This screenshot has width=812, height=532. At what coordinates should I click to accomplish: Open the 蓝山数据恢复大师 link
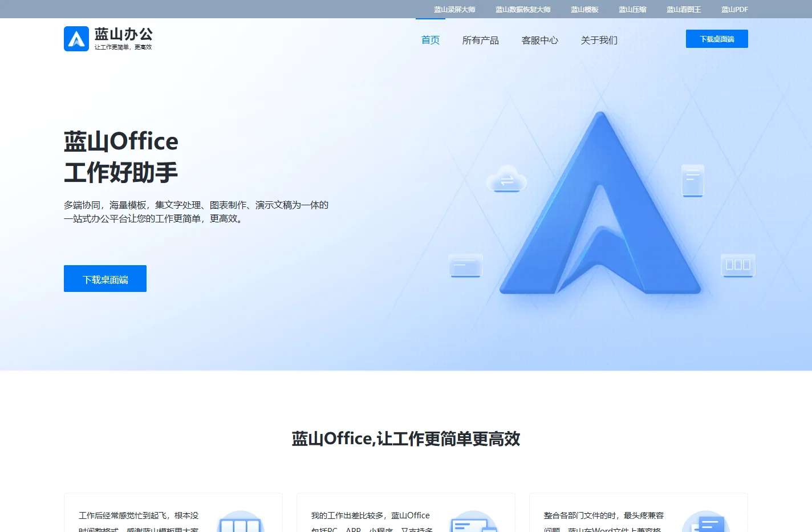coord(523,10)
